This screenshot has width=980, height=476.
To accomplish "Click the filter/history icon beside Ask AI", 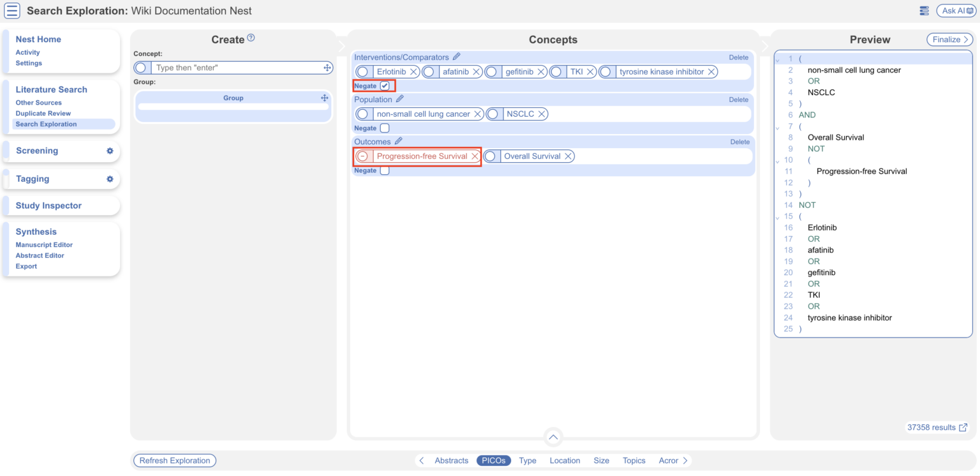I will coord(924,10).
